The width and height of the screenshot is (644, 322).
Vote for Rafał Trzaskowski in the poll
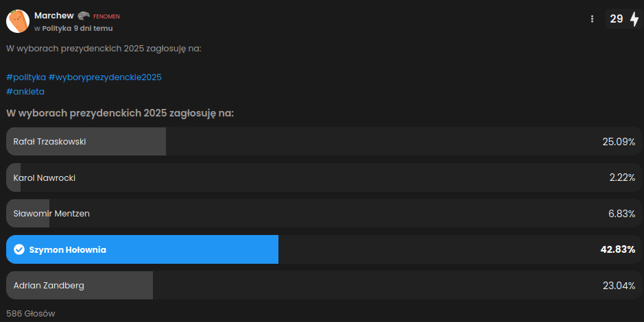tap(321, 142)
